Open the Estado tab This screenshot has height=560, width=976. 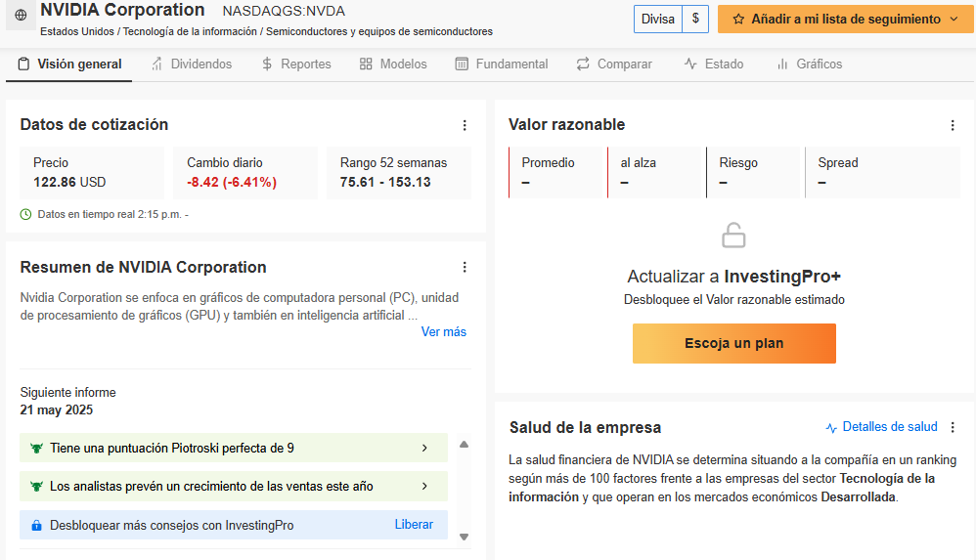[x=713, y=65]
